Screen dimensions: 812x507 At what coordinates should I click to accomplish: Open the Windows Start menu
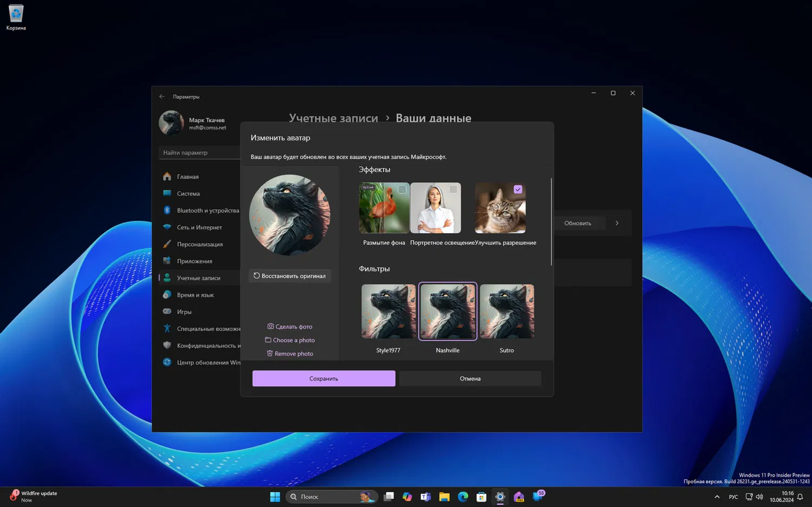click(x=275, y=497)
